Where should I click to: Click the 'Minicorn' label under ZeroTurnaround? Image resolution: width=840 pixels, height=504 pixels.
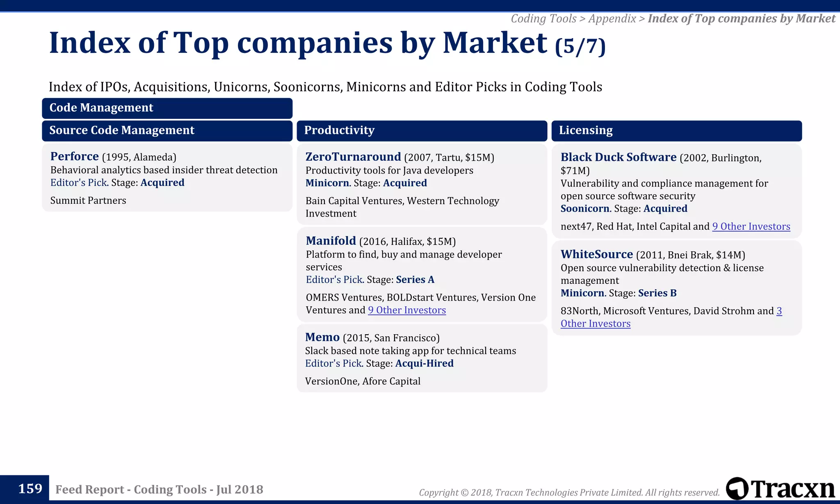[x=328, y=183]
